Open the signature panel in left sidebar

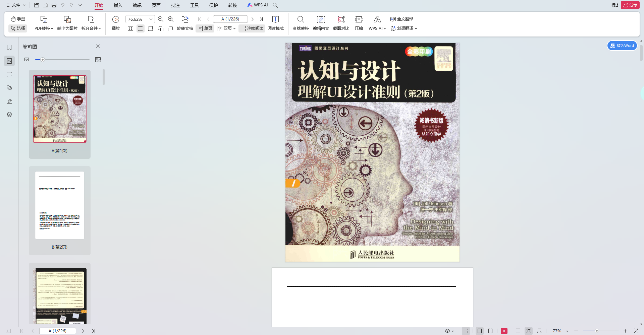pyautogui.click(x=9, y=101)
